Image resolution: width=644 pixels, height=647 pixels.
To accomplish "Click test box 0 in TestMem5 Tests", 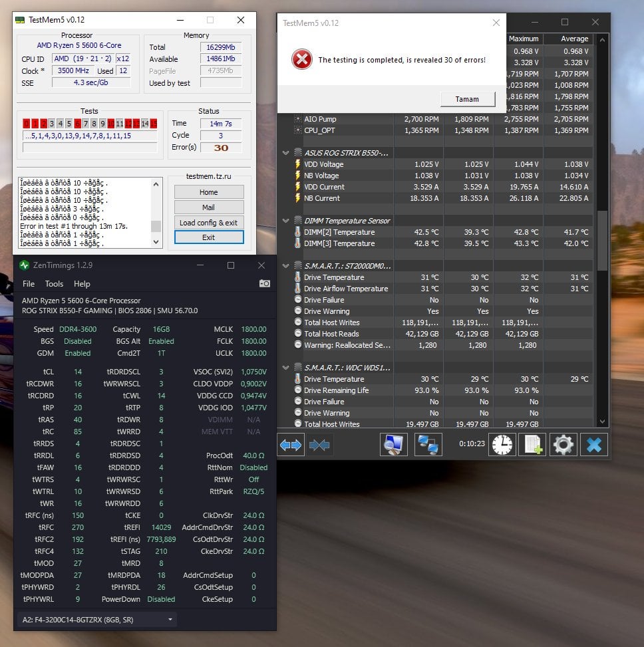I will (27, 124).
